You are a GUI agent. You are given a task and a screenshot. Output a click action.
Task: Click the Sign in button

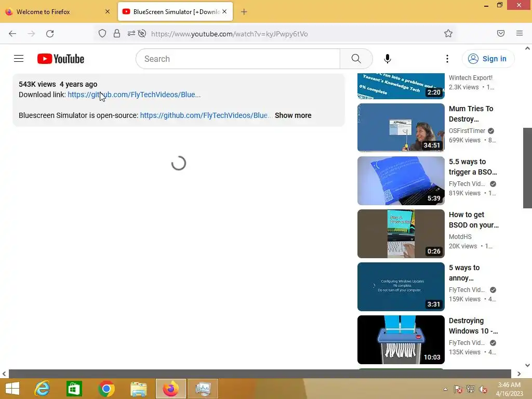[488, 59]
